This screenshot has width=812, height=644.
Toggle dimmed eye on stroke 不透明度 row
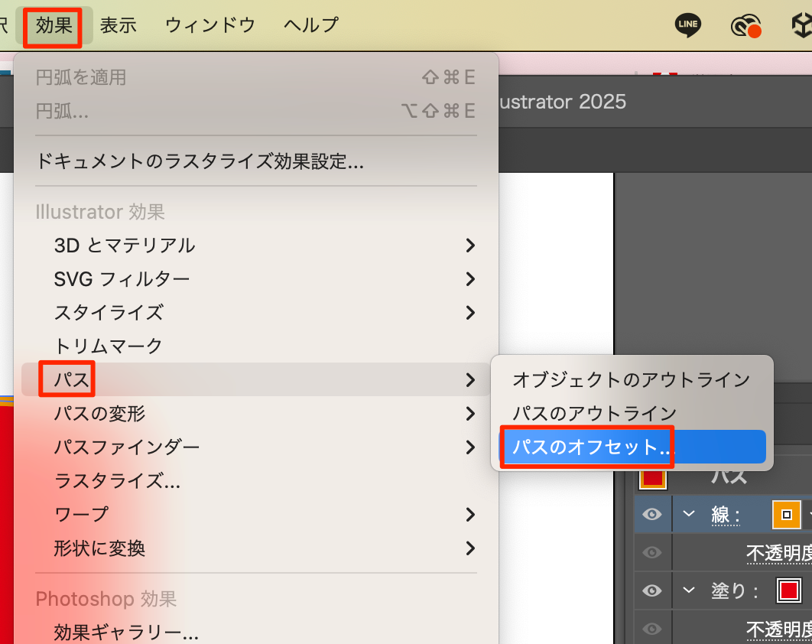[652, 552]
